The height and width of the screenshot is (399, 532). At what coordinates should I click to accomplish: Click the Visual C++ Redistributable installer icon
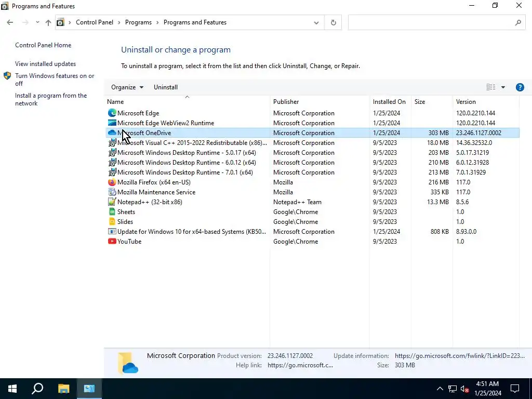tap(112, 143)
